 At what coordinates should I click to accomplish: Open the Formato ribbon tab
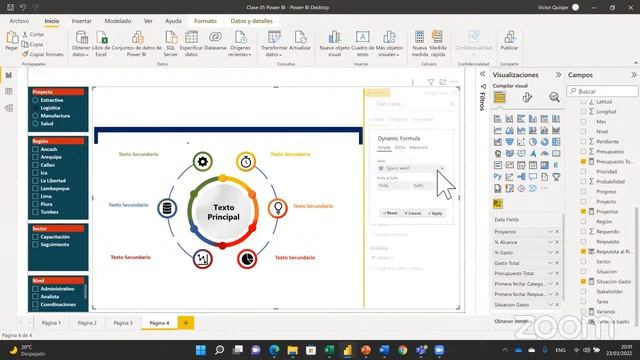pyautogui.click(x=205, y=21)
